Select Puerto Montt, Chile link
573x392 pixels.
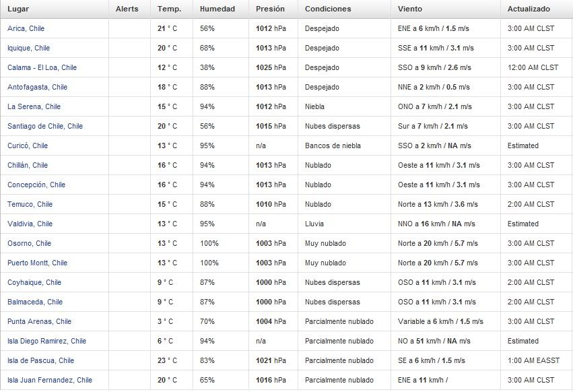[x=37, y=263]
